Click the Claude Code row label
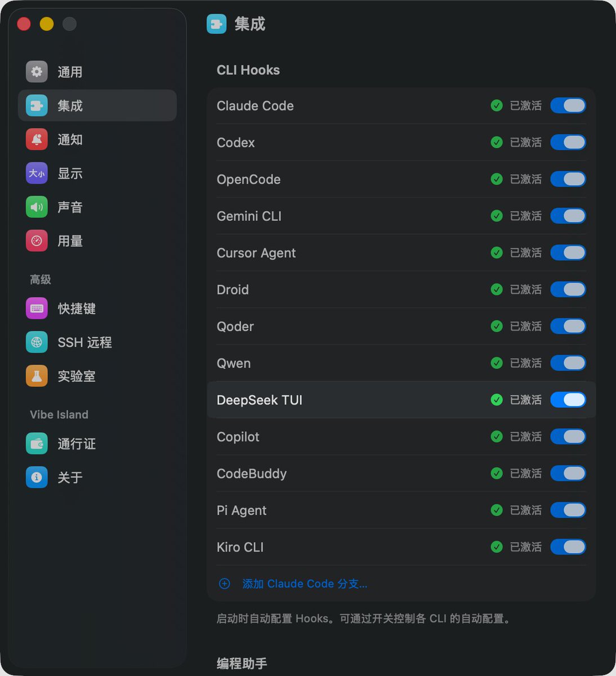616x676 pixels. point(255,106)
